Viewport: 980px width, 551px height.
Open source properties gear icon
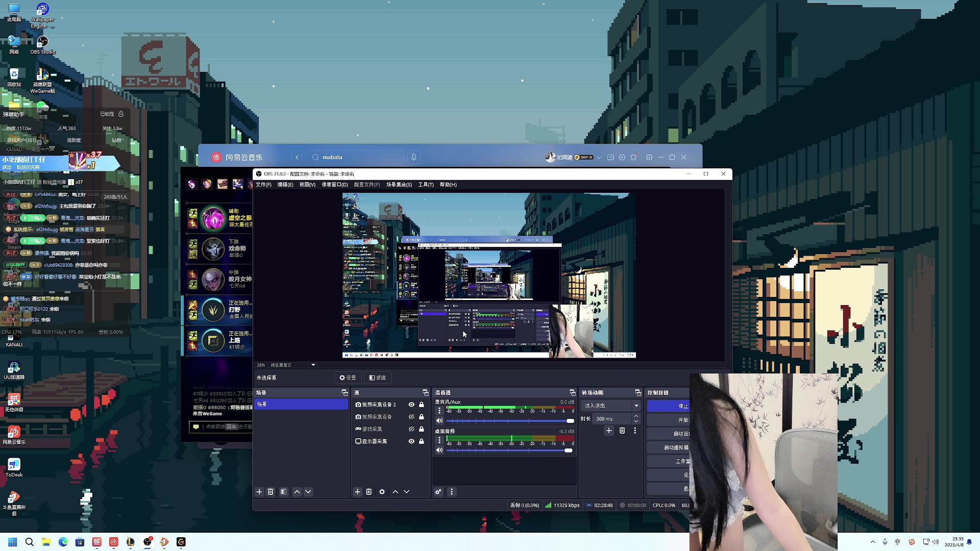382,492
